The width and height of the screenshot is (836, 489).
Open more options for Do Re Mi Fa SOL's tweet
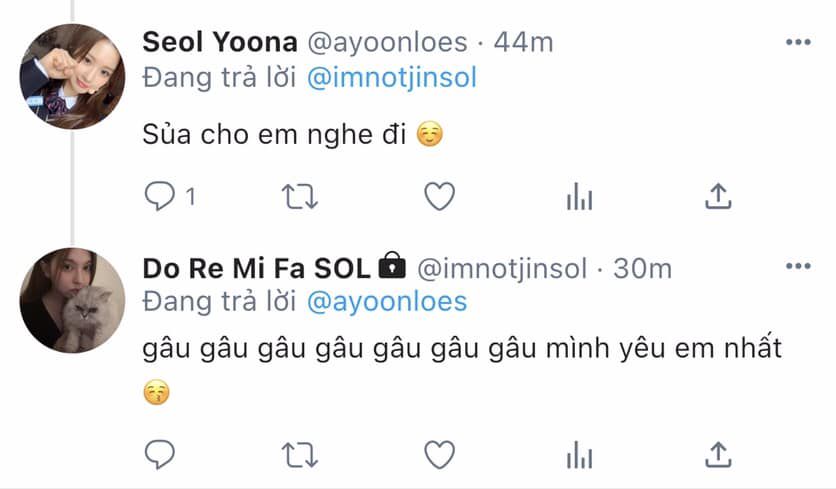click(x=798, y=267)
